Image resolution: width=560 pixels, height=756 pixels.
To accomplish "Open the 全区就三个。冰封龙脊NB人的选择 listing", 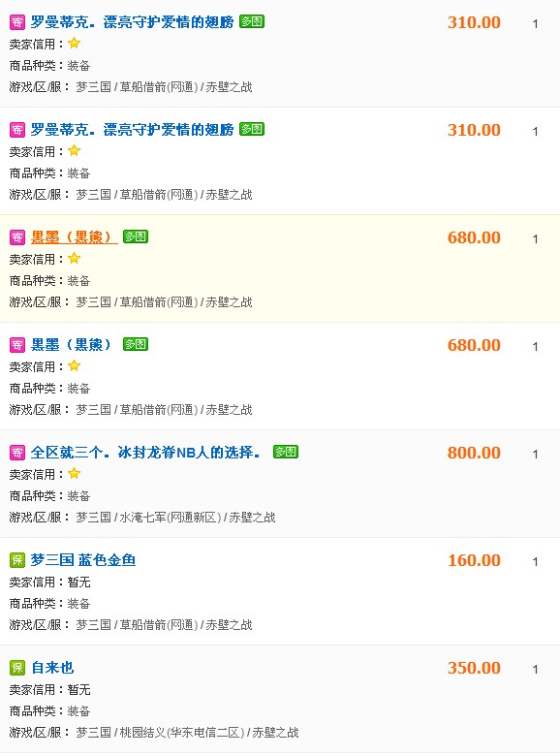I will (145, 453).
